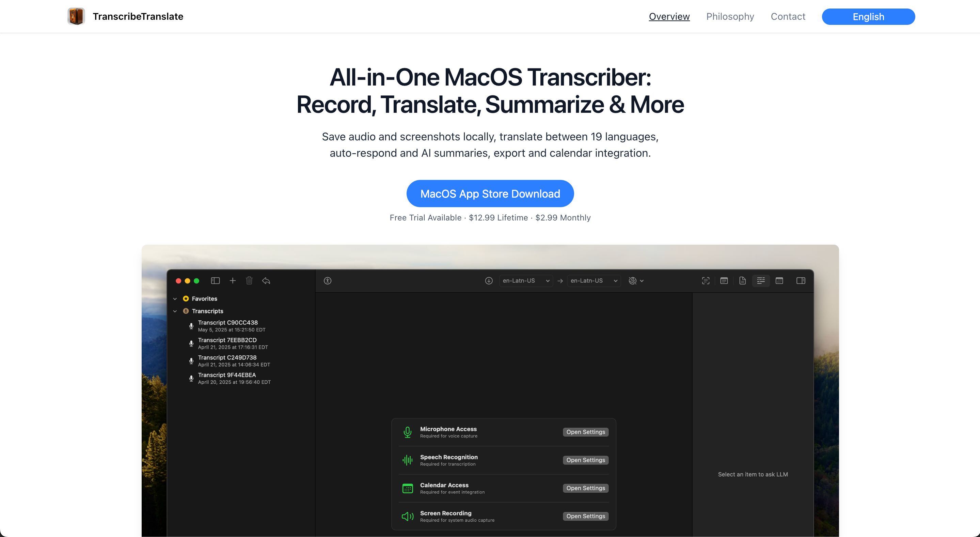Click the TranscribeTranslate app logo icon
Screen dimensions: 980x537
[x=76, y=16]
